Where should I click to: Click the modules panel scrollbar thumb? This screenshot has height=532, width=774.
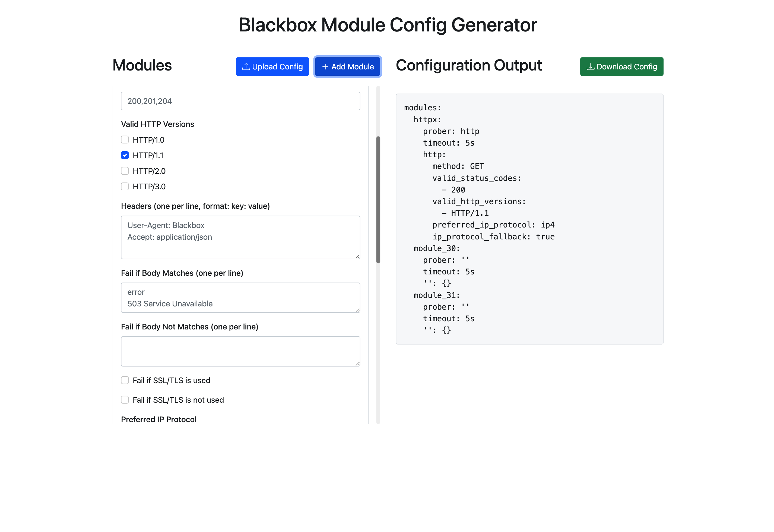pyautogui.click(x=378, y=200)
